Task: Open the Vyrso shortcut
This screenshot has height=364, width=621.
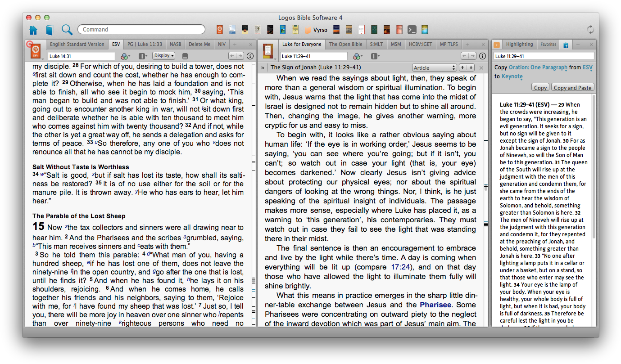Action: tap(316, 30)
